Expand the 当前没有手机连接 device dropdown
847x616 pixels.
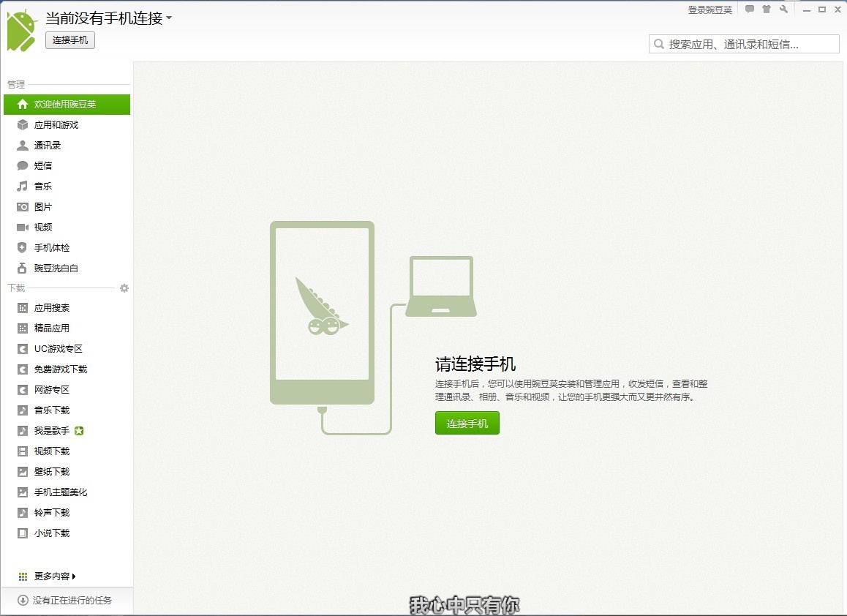169,18
